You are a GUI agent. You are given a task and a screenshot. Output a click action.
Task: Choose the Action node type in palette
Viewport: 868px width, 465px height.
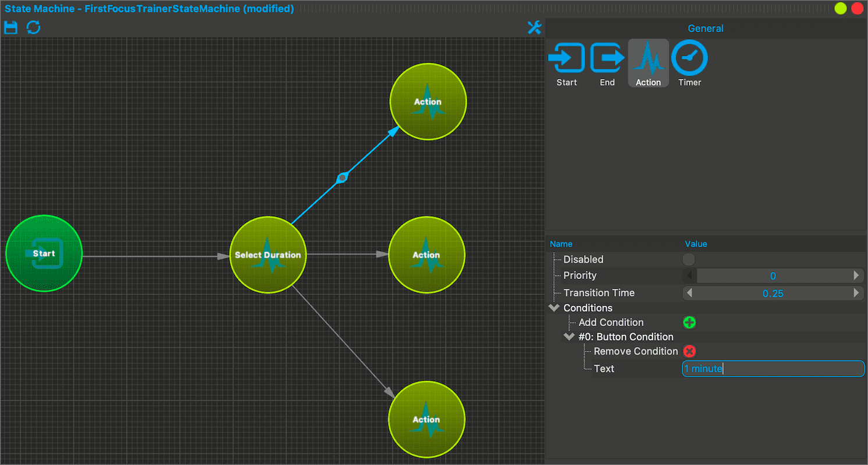pos(648,63)
